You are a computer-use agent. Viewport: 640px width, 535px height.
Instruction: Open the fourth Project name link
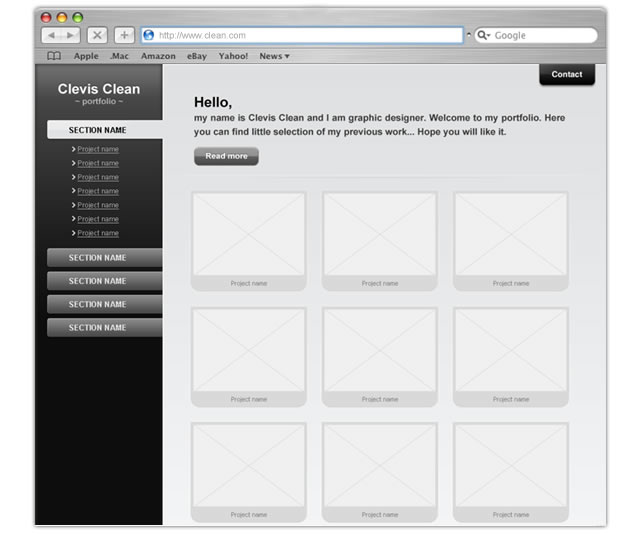click(x=98, y=191)
